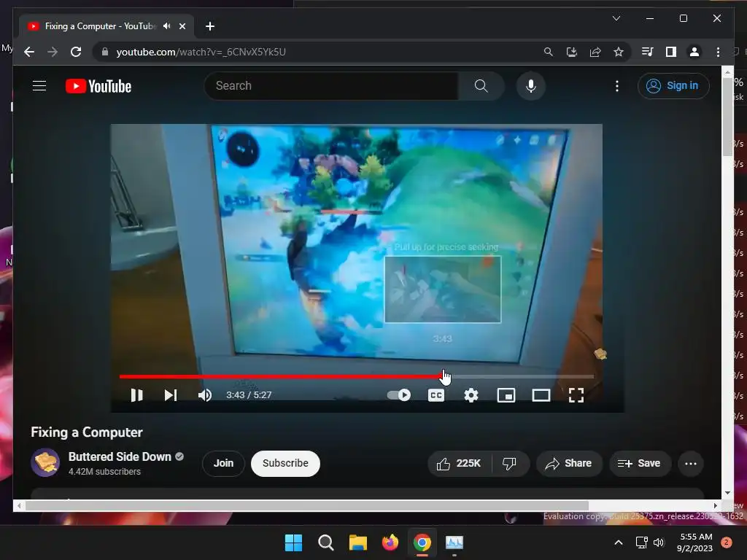This screenshot has height=560, width=747.
Task: Open File Explorer from taskbar
Action: (x=357, y=542)
